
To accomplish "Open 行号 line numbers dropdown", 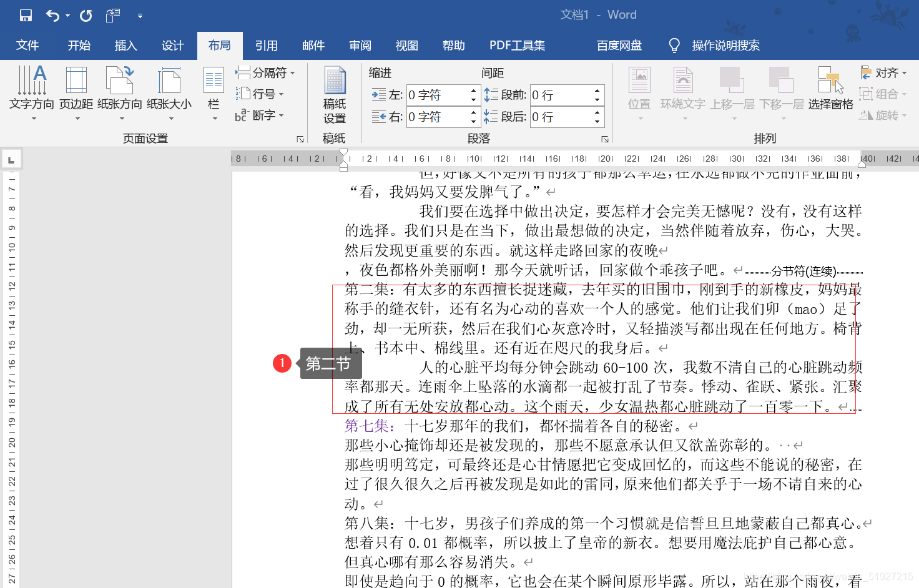I will pos(260,94).
